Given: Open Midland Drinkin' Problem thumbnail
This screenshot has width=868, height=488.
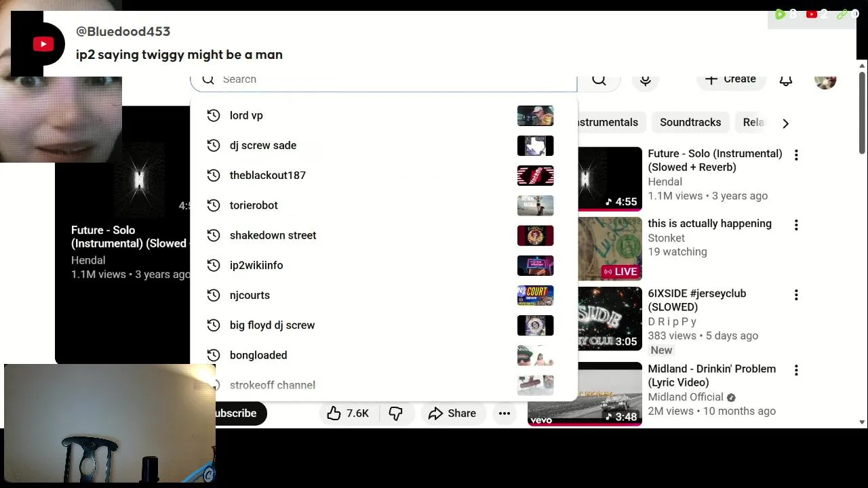Looking at the screenshot, I should [585, 394].
